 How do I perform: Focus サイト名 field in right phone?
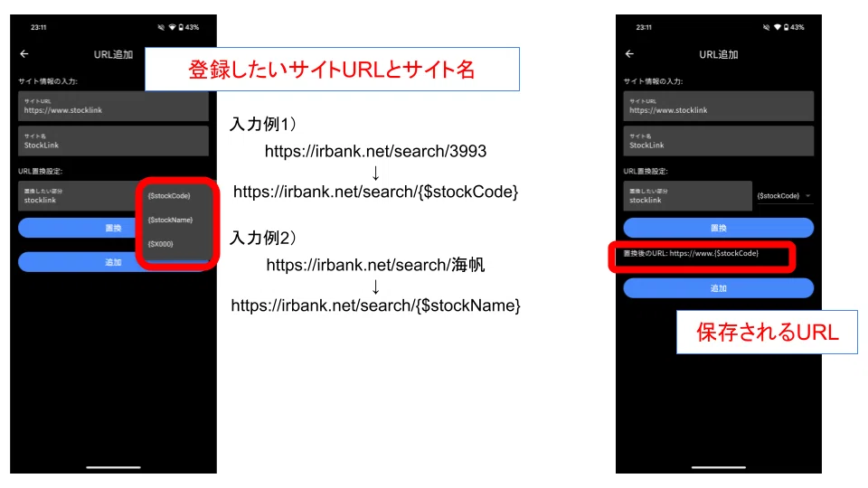point(718,141)
